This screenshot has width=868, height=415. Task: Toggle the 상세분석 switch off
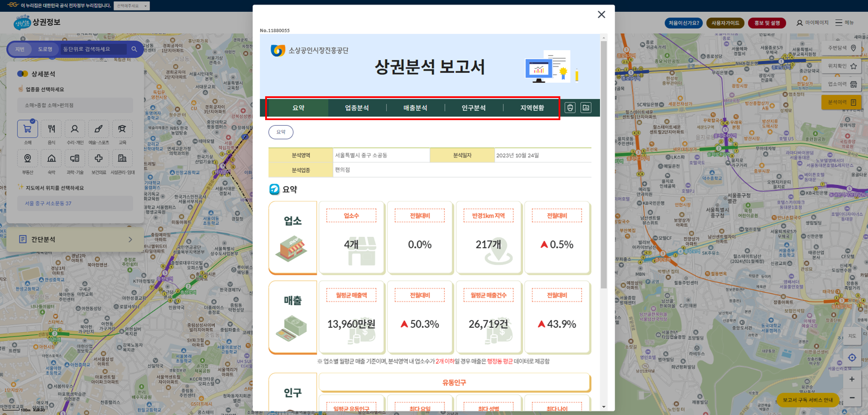[x=22, y=73]
